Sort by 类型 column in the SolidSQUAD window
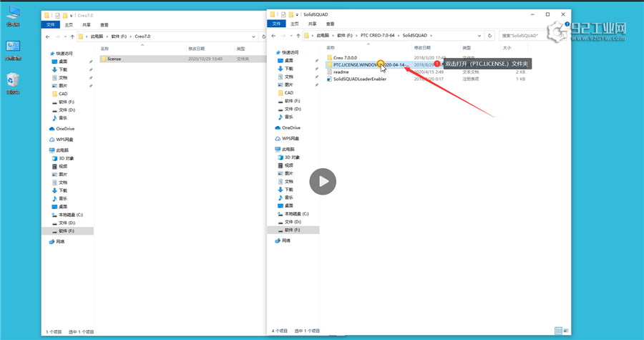Screen dimensions: 644x340 pos(467,48)
